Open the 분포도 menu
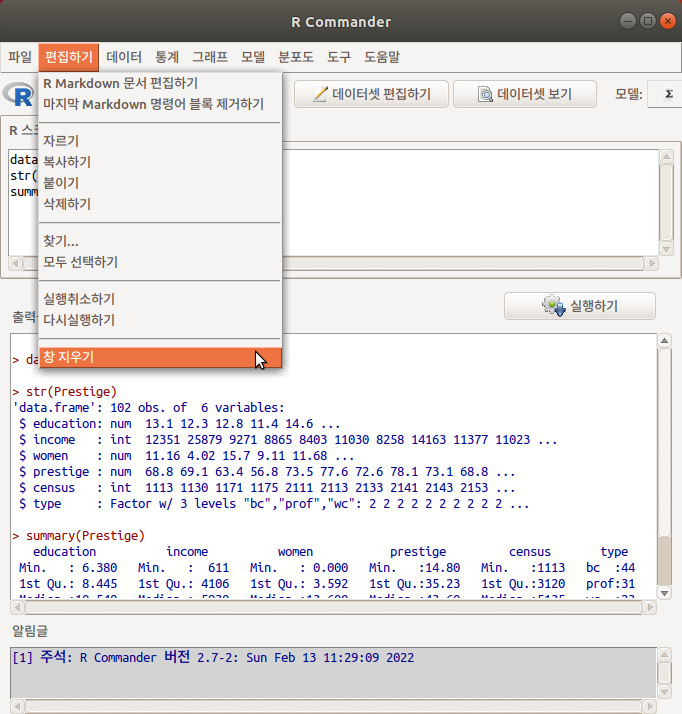The width and height of the screenshot is (682, 714). [x=296, y=57]
